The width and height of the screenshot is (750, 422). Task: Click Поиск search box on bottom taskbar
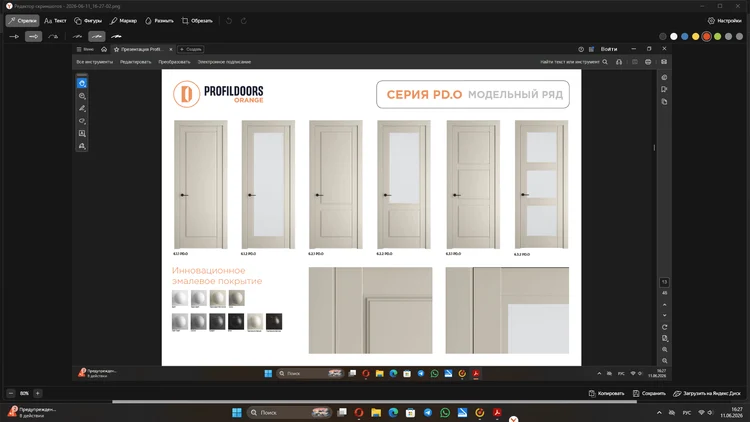click(289, 412)
